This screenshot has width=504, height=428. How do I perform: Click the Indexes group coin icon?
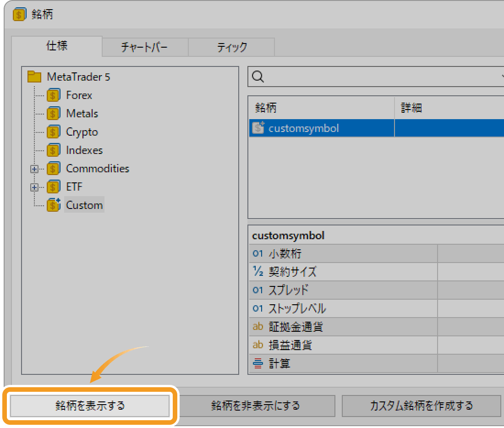pos(53,150)
